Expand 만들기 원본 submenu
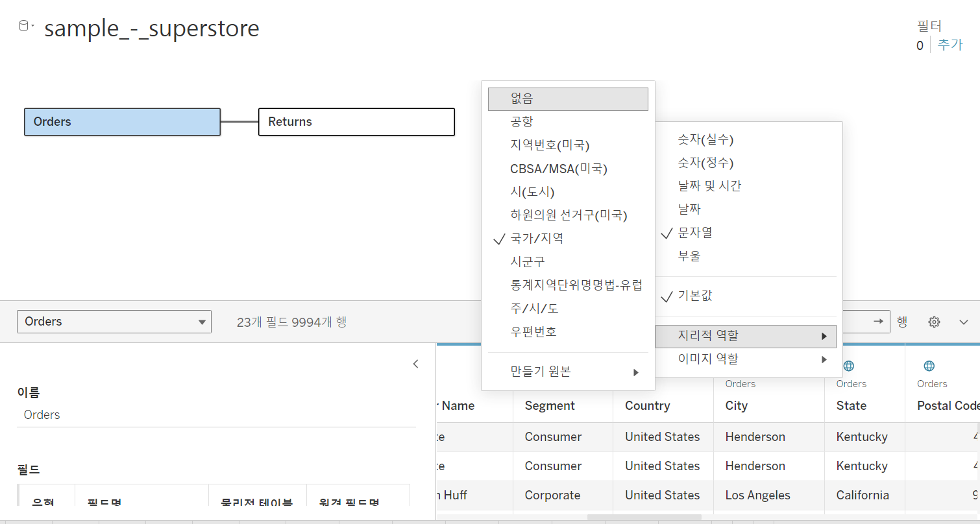Viewport: 980px width, 524px height. [568, 372]
